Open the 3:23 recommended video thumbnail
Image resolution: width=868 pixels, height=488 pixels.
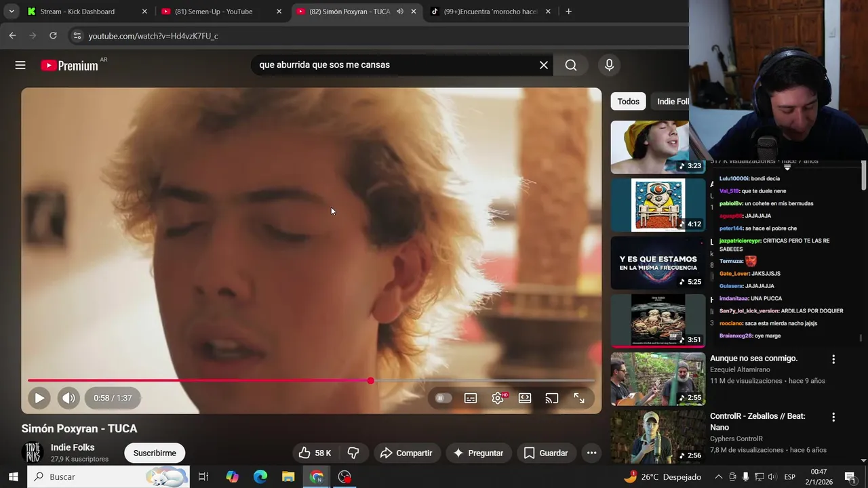coord(650,147)
